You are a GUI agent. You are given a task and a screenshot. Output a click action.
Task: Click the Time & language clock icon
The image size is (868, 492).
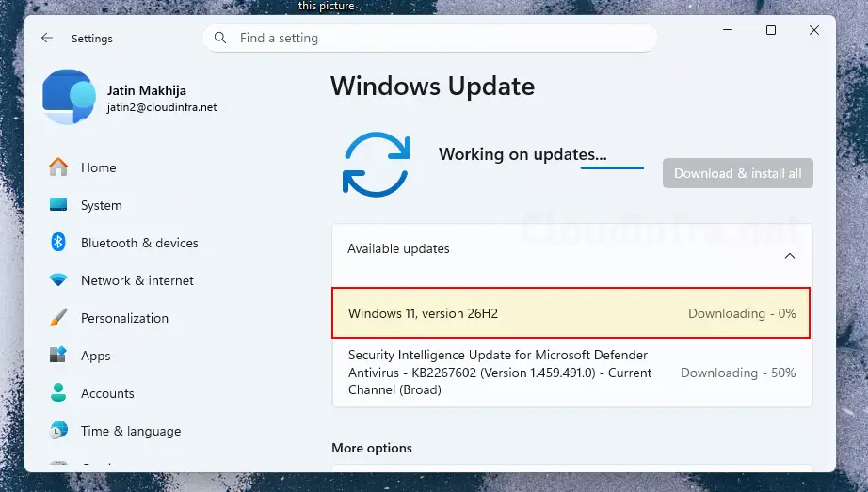pyautogui.click(x=58, y=430)
